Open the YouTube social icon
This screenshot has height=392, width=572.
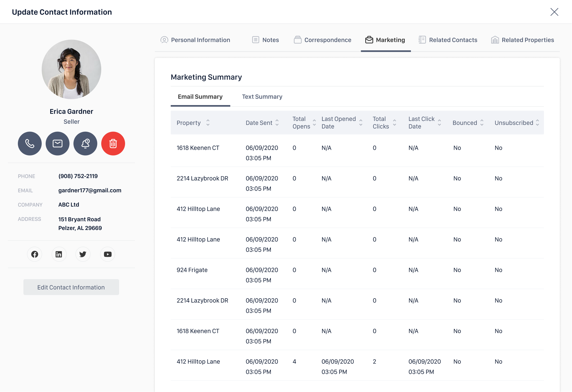[107, 254]
